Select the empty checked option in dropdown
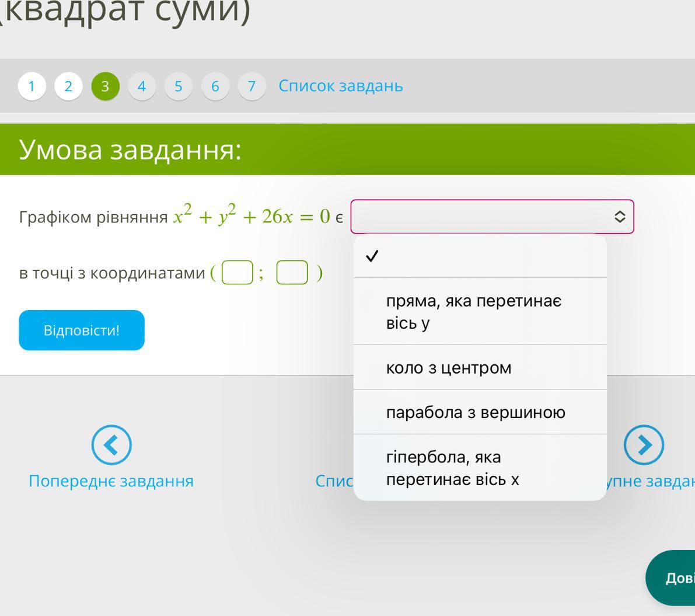The height and width of the screenshot is (616, 695). click(480, 256)
